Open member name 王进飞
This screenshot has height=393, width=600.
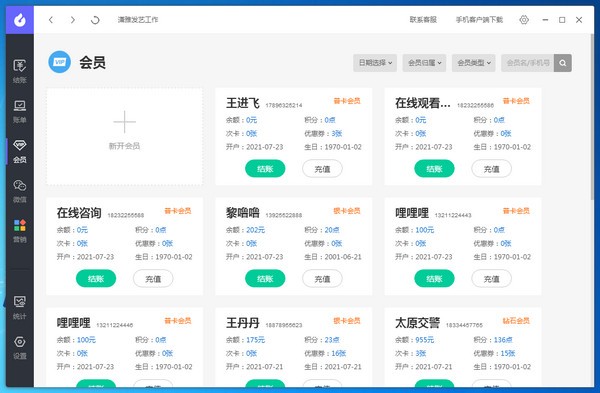click(243, 103)
